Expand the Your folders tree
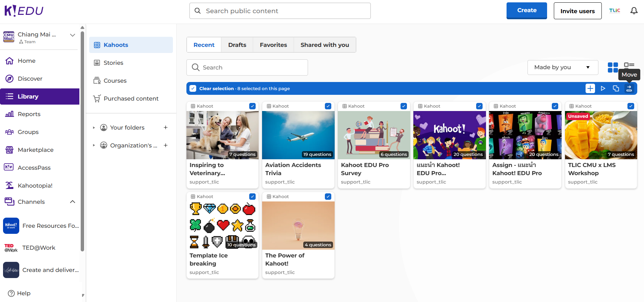This screenshot has width=644, height=302. coord(94,128)
